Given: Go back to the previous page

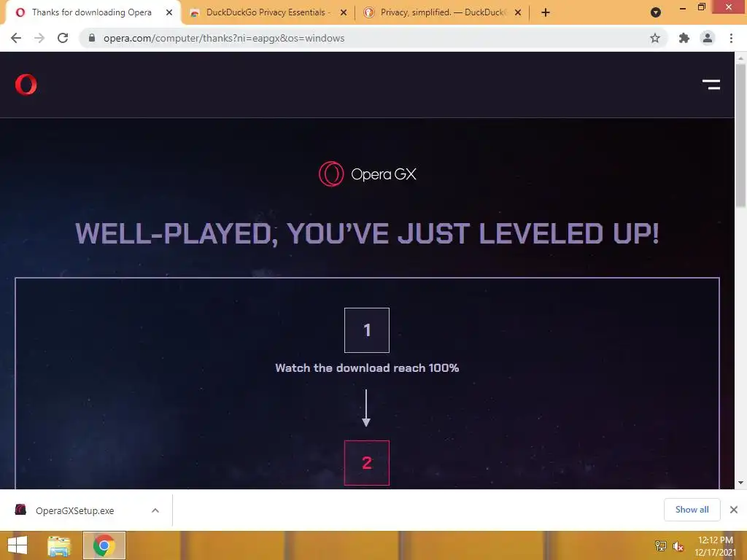Looking at the screenshot, I should 16,38.
